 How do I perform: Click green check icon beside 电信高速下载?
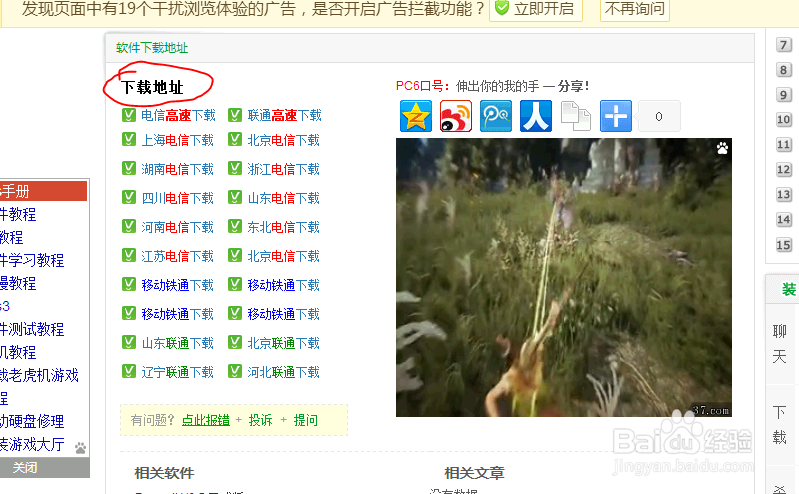coord(129,115)
